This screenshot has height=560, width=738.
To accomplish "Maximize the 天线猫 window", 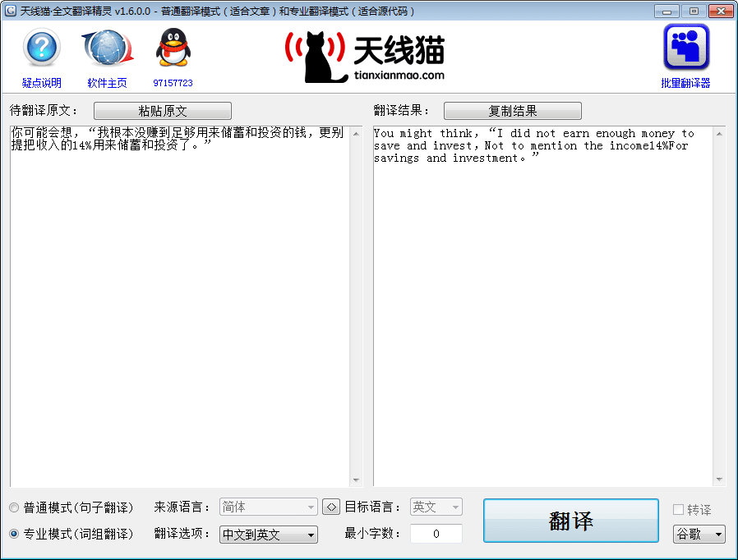I will (694, 11).
